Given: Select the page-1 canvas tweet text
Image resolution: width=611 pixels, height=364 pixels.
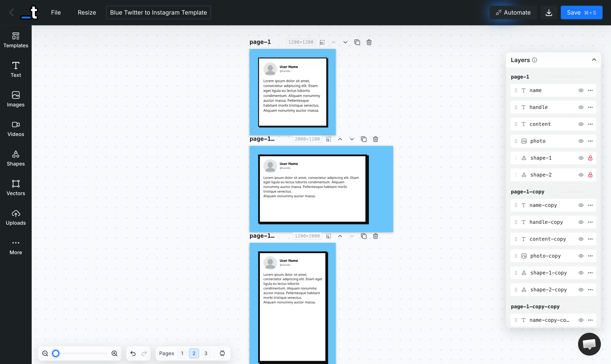Looking at the screenshot, I should point(292,96).
